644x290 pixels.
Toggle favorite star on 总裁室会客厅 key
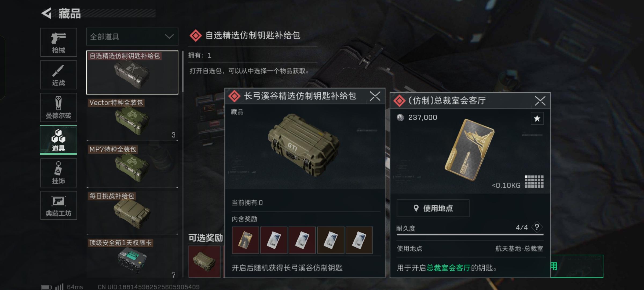pos(537,118)
